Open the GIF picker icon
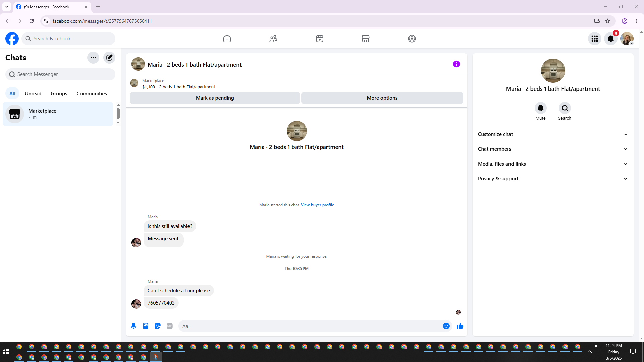 click(x=170, y=326)
